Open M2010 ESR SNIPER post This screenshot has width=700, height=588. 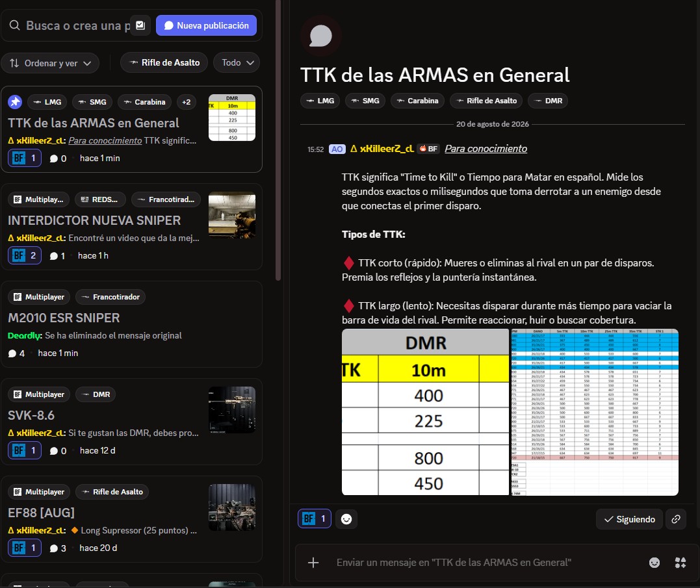click(x=64, y=318)
